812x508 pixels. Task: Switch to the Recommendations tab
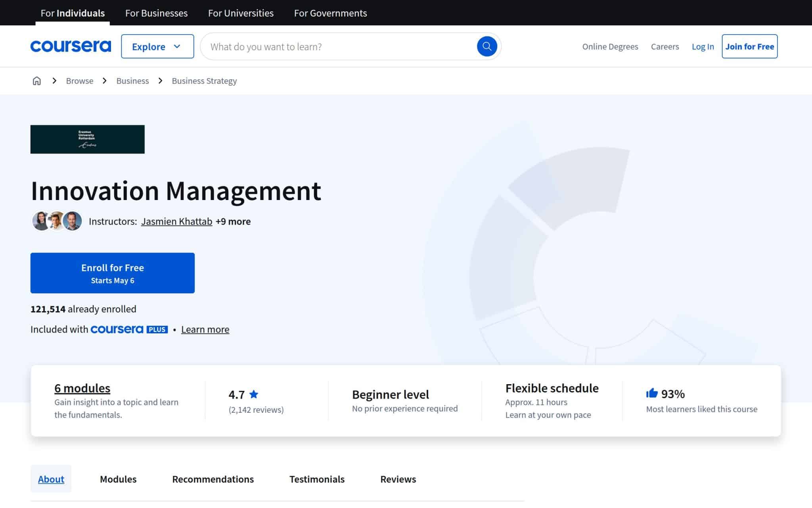coord(213,479)
